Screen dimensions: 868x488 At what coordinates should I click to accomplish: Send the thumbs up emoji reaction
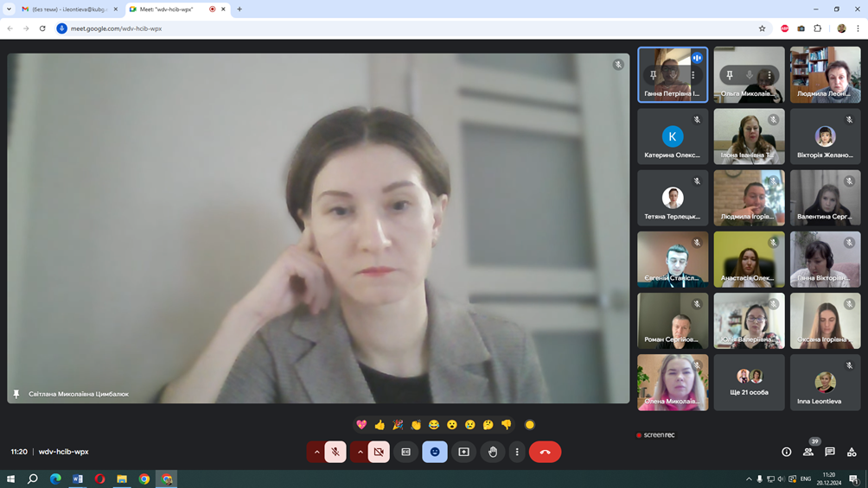[380, 425]
